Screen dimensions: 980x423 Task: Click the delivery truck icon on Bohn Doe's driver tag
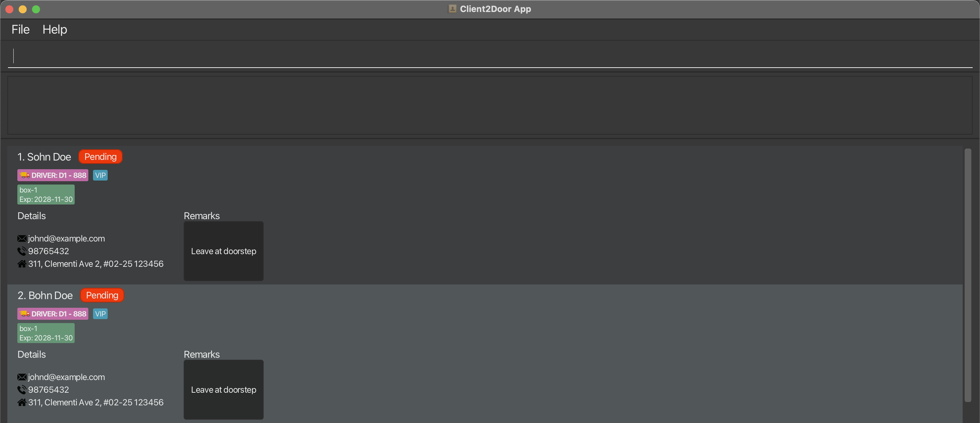tap(25, 314)
